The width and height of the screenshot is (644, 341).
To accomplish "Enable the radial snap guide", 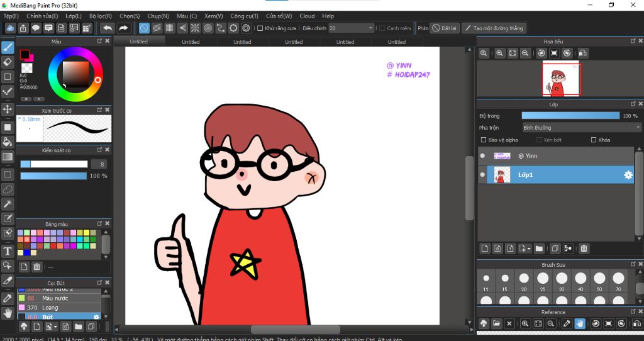I will [195, 28].
